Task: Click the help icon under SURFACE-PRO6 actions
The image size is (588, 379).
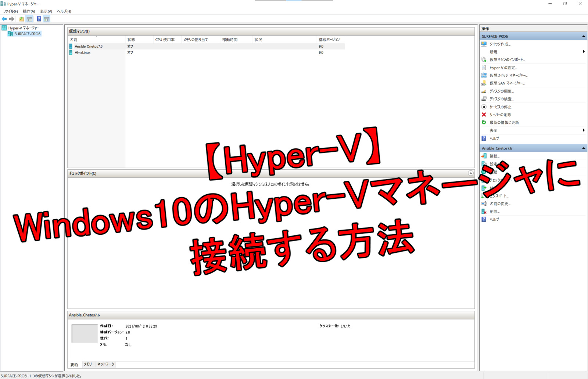Action: 484,138
